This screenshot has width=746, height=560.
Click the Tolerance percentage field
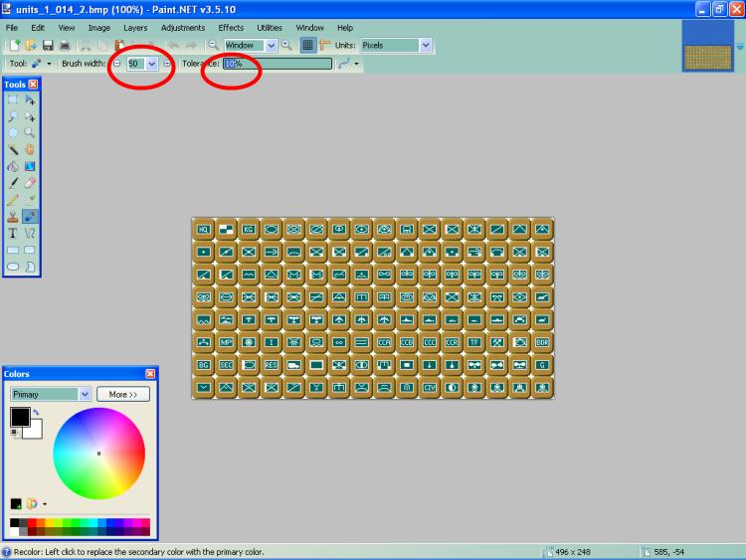[278, 64]
